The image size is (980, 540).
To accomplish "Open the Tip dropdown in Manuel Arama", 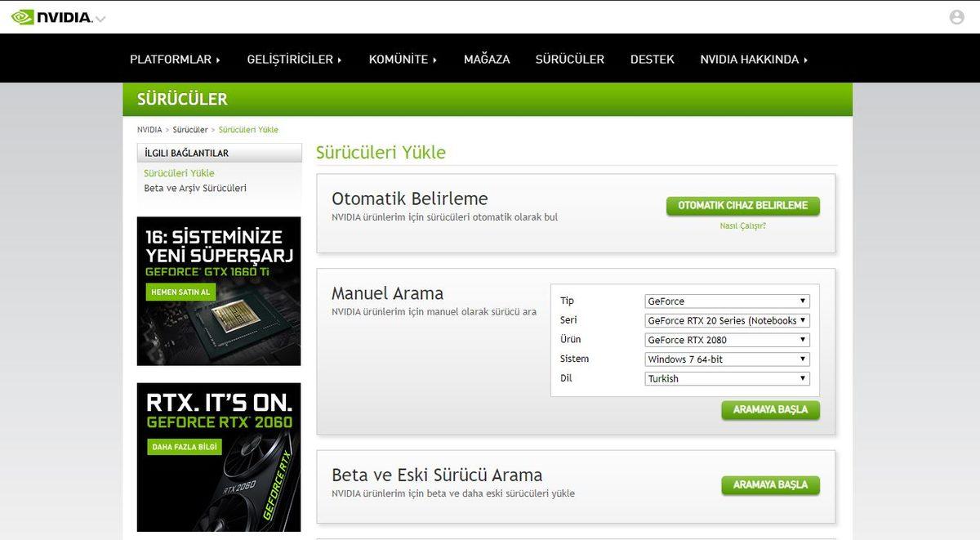I will [x=726, y=301].
